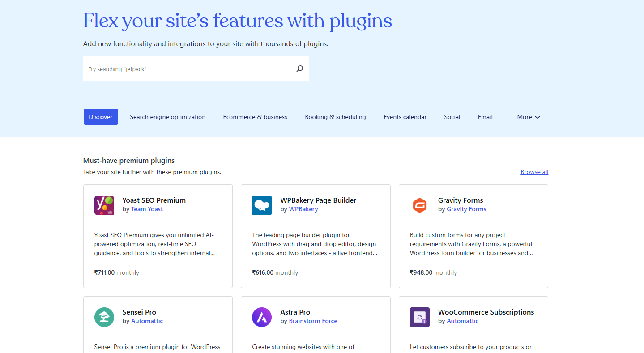Viewport: 644px width, 353px height.
Task: Focus the plugin search input field
Action: click(188, 69)
